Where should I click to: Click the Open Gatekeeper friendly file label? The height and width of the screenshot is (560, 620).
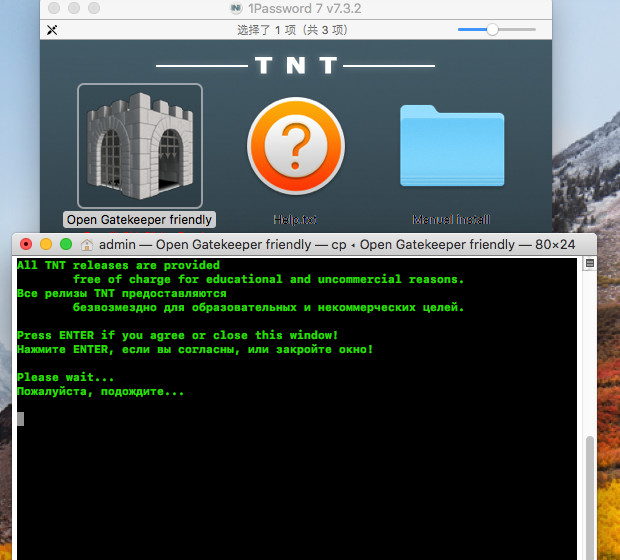click(140, 219)
